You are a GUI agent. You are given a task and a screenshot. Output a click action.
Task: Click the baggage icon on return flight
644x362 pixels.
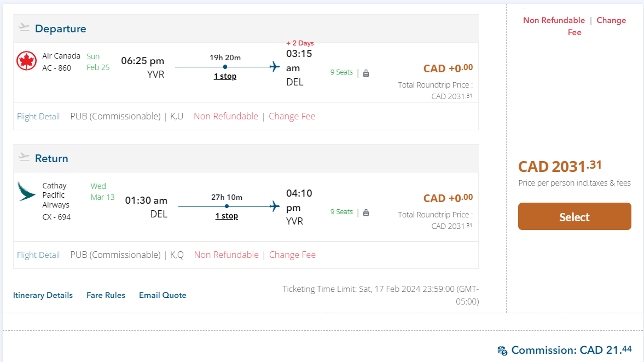click(366, 212)
